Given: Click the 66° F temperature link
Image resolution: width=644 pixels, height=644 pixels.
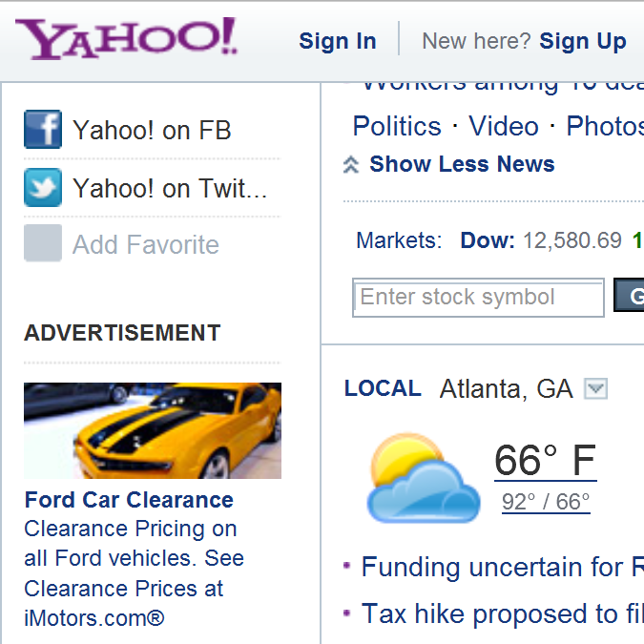Looking at the screenshot, I should coord(545,461).
